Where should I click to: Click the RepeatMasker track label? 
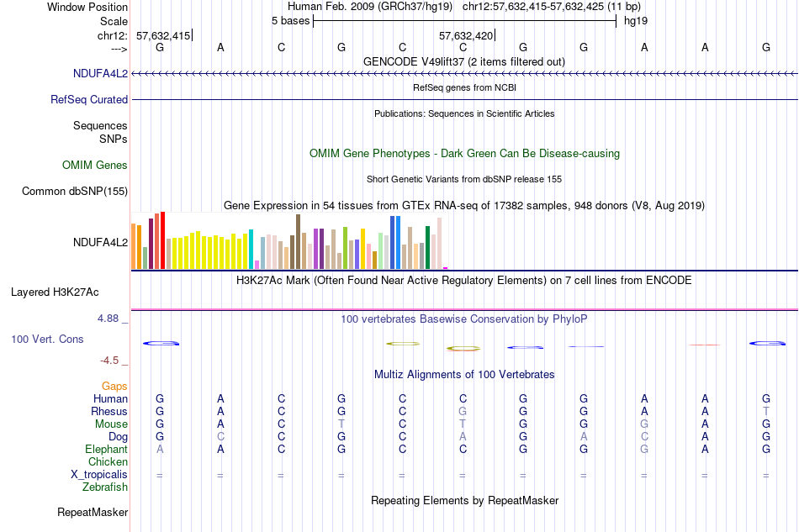point(93,512)
